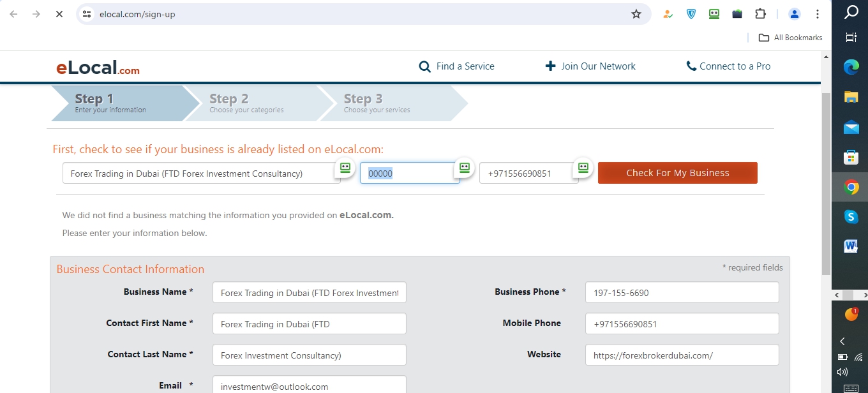This screenshot has width=868, height=393.
Task: Launch Microsoft Edge from the taskbar
Action: coord(851,68)
